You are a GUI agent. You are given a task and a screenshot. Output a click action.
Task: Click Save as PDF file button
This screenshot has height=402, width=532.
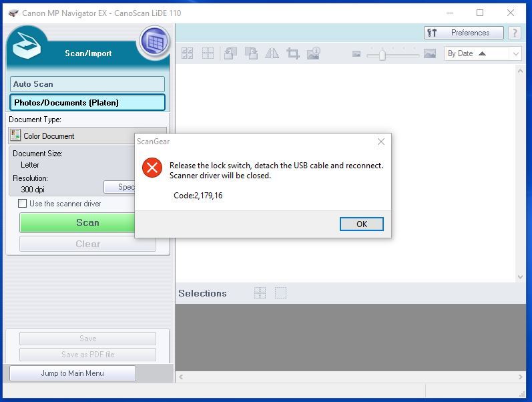(87, 355)
